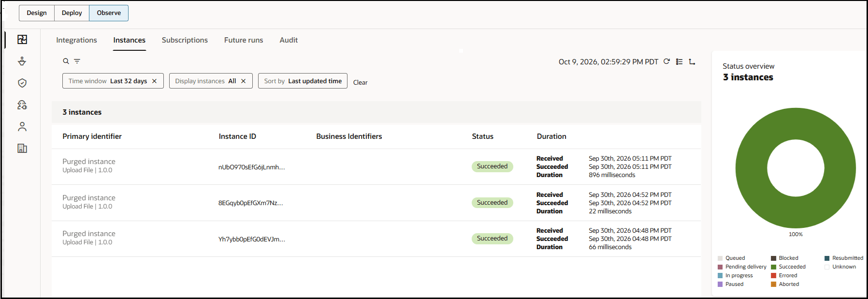Click the Oct 9, 2026 timestamp text

point(608,62)
